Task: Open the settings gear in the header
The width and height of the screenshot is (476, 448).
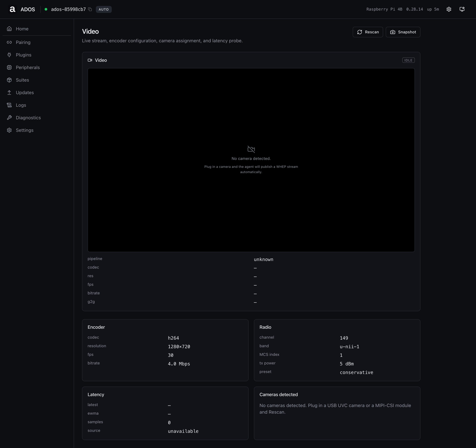Action: (x=449, y=9)
